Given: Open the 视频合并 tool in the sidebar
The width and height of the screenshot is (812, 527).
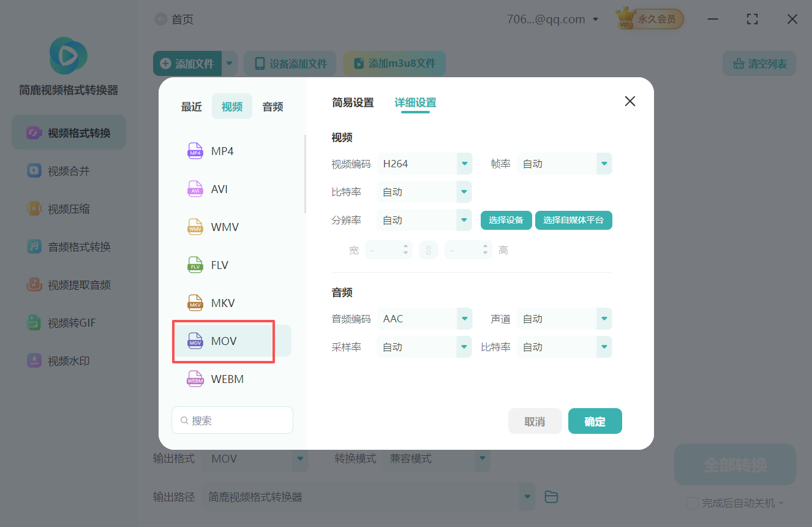Looking at the screenshot, I should point(68,170).
